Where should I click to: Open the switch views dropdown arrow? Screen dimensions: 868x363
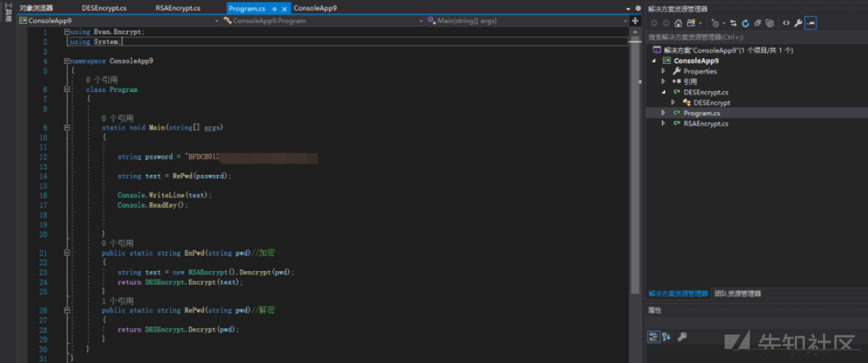point(700,23)
